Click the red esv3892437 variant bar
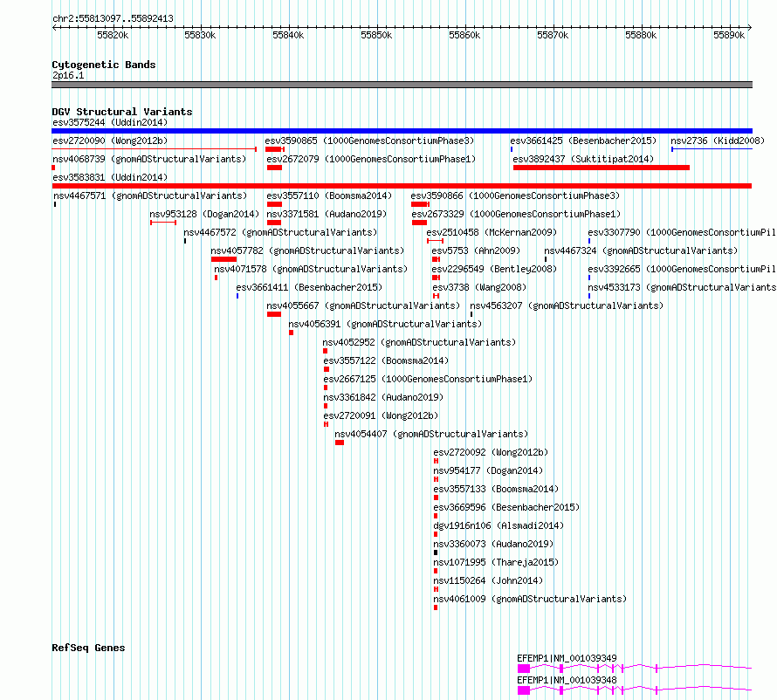The width and height of the screenshot is (777, 700). coord(602,168)
